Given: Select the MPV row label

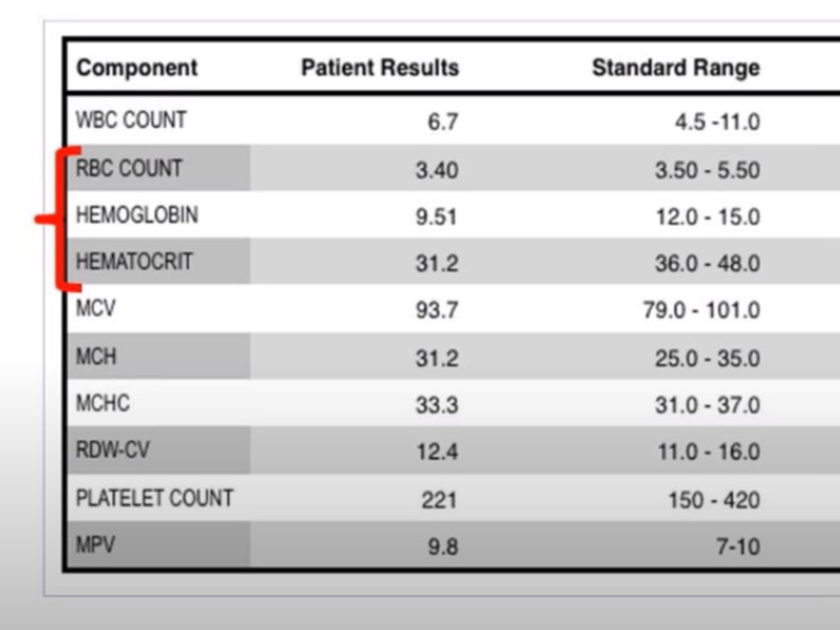Looking at the screenshot, I should click(x=95, y=545).
